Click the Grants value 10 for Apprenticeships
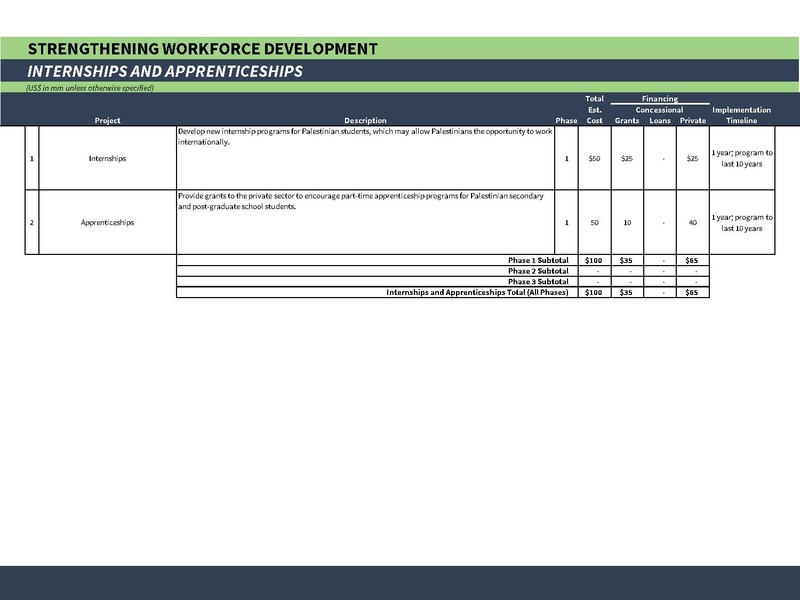Screen dimensions: 800x600 627,222
